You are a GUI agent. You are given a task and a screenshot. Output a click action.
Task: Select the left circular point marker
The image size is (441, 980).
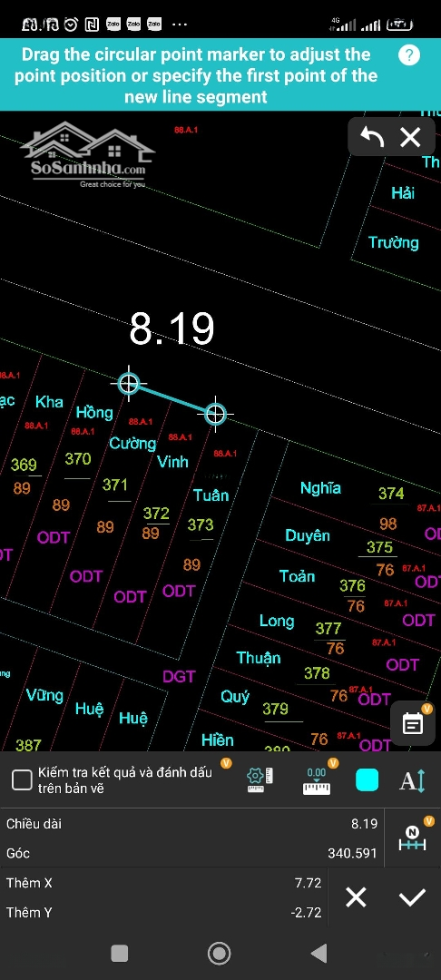tap(129, 383)
